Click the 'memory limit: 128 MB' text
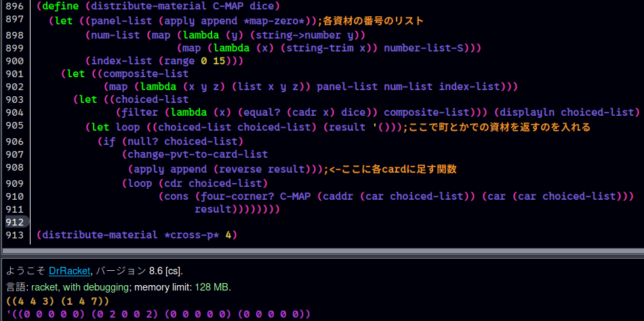This screenshot has height=321, width=644. pyautogui.click(x=182, y=287)
